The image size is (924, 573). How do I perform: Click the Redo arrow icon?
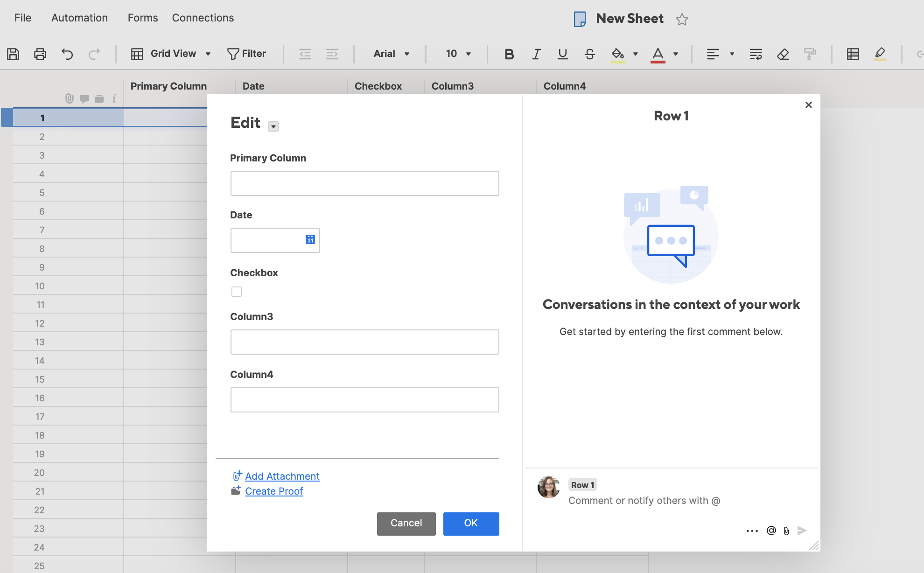click(x=94, y=54)
